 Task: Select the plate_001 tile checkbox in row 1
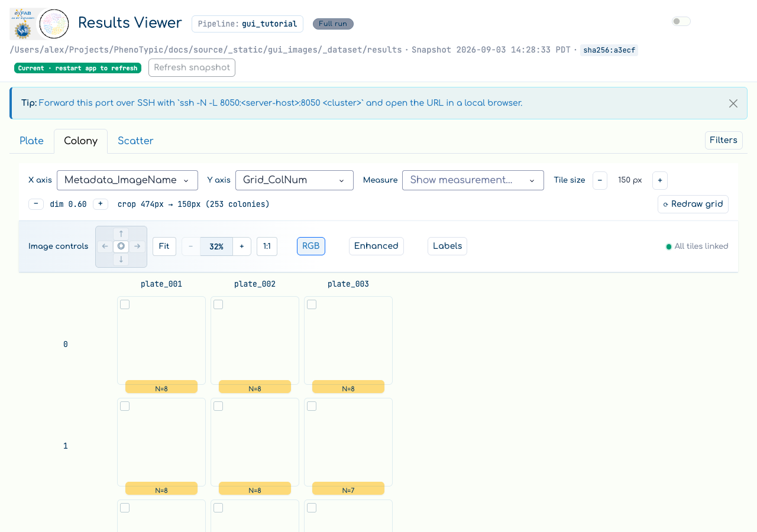coord(125,406)
